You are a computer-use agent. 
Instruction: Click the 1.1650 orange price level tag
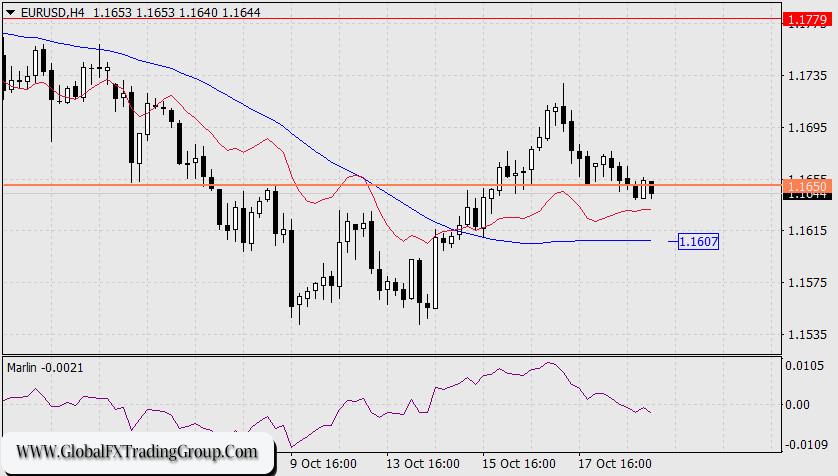(x=808, y=186)
